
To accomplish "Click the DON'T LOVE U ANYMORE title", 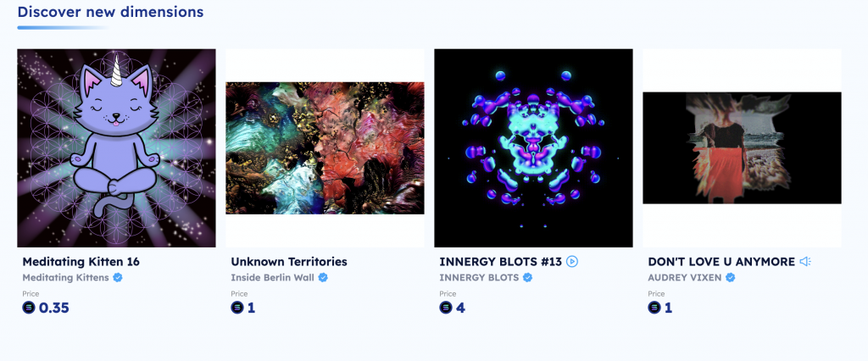I will (721, 261).
